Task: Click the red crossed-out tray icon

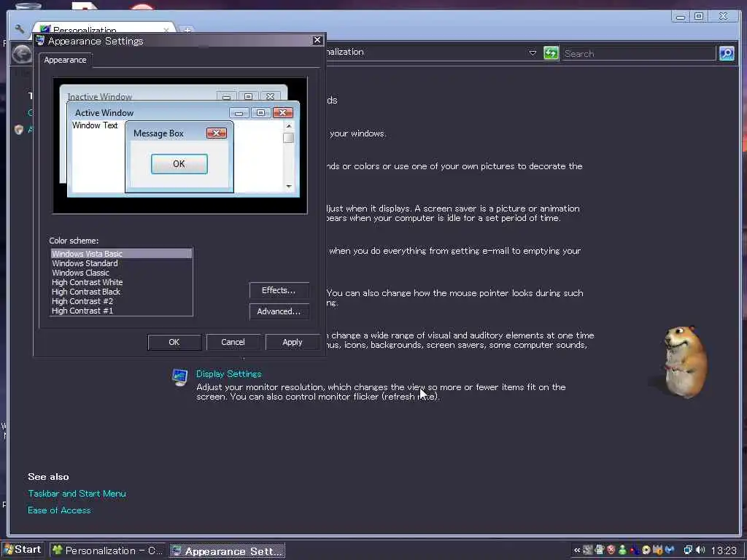Action: (611, 550)
